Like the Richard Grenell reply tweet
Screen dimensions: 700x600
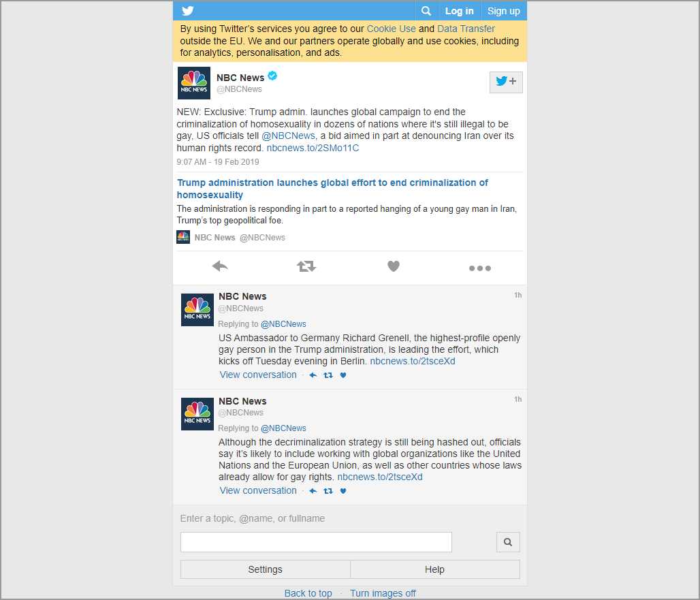coord(343,375)
